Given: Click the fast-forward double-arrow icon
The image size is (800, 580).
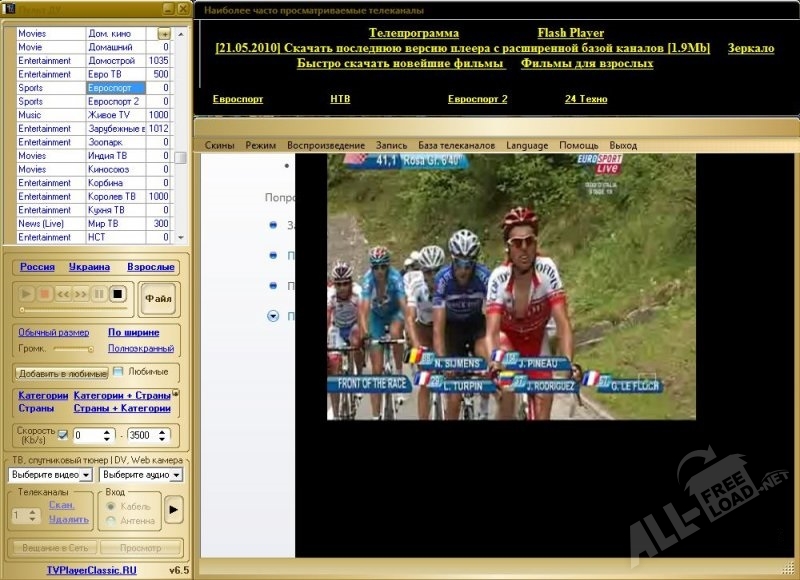Looking at the screenshot, I should point(81,294).
